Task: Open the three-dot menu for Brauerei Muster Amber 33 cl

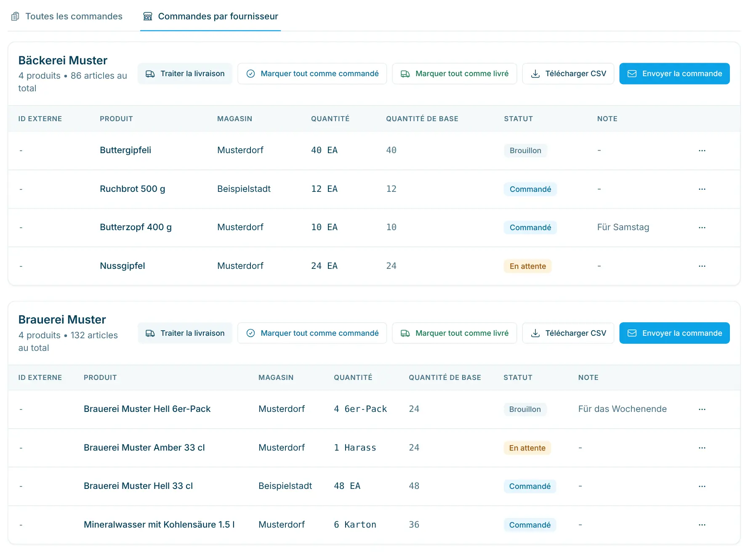Action: (702, 448)
